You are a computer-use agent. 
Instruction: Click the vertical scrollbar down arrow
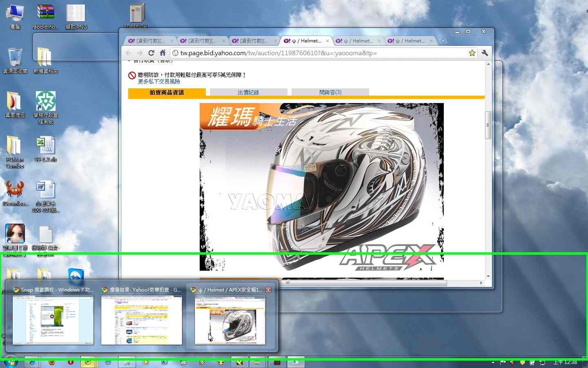pos(488,277)
